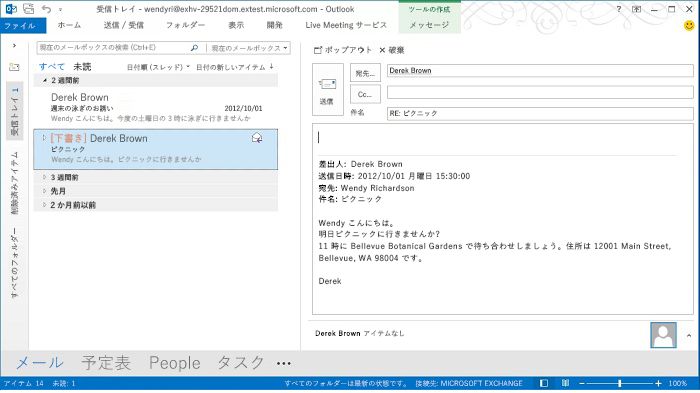Select the [下書き] Derek Brown draft message
Screen dimensions: 700x393
point(156,149)
